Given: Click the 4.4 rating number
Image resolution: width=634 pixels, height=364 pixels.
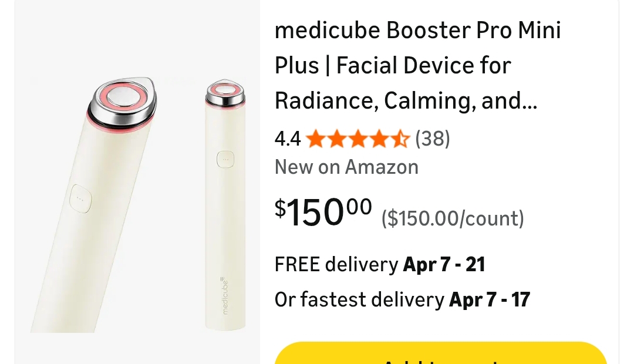Looking at the screenshot, I should point(287,139).
